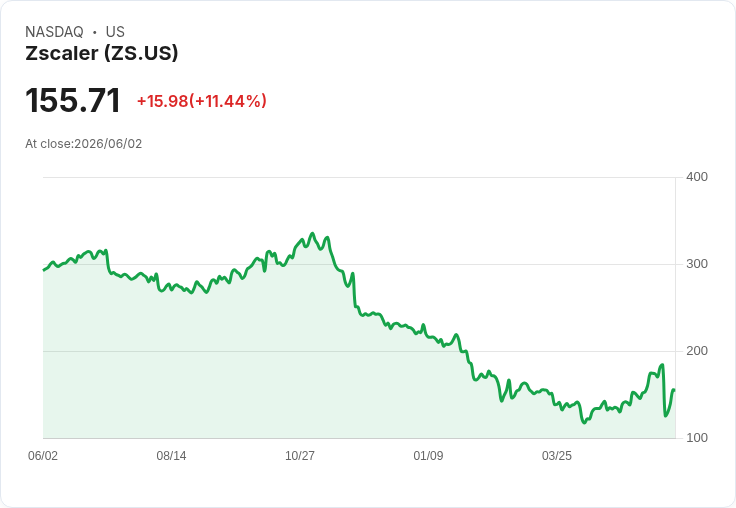736x508 pixels.
Task: Click the +15.98(+11.44%) change value
Action: 202,101
